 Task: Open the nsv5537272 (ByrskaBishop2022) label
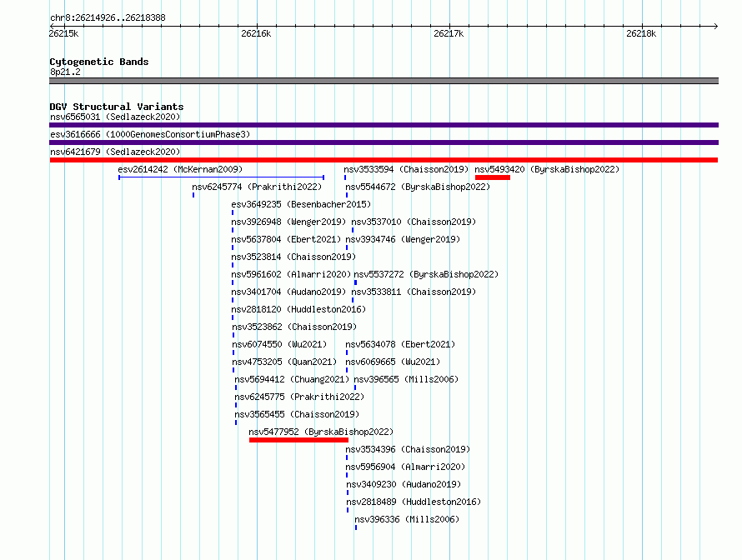pyautogui.click(x=426, y=274)
